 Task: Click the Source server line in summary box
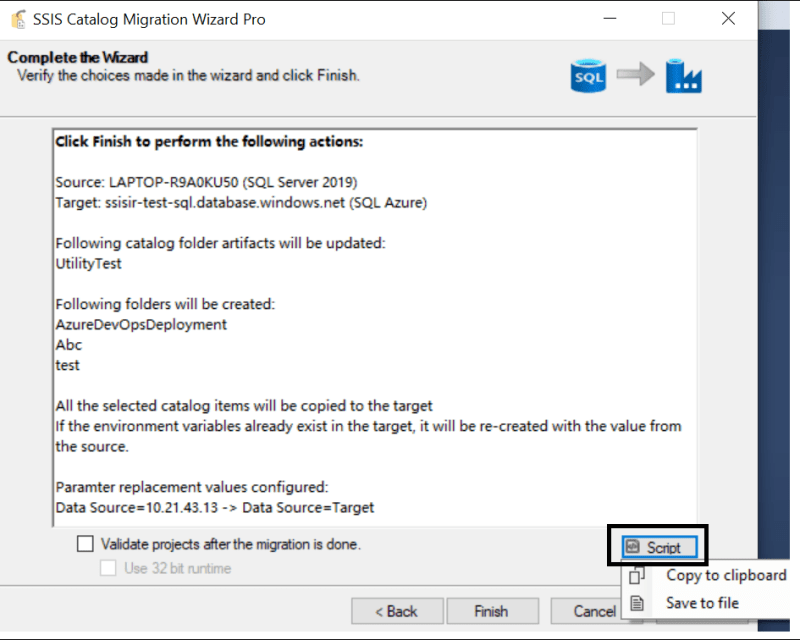point(206,182)
